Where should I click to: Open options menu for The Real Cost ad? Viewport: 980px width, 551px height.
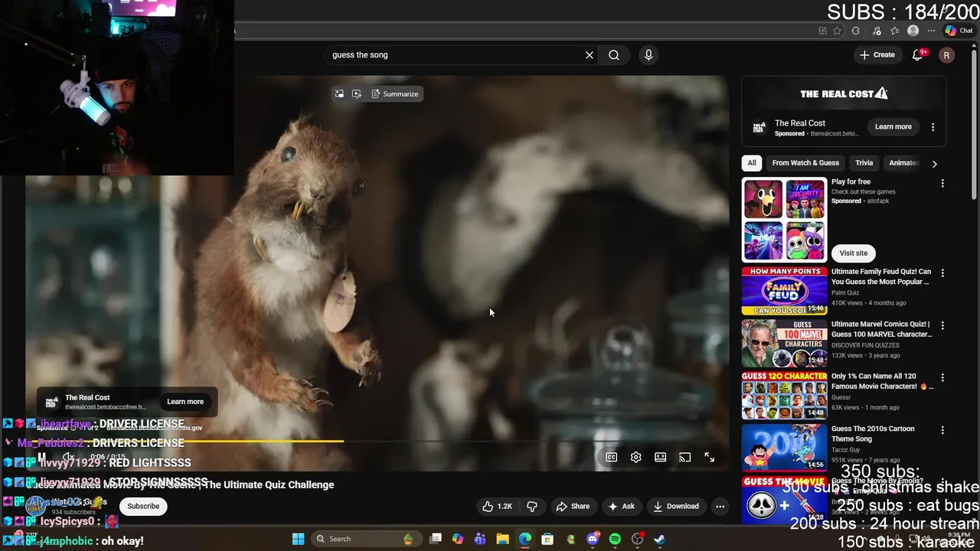click(933, 127)
